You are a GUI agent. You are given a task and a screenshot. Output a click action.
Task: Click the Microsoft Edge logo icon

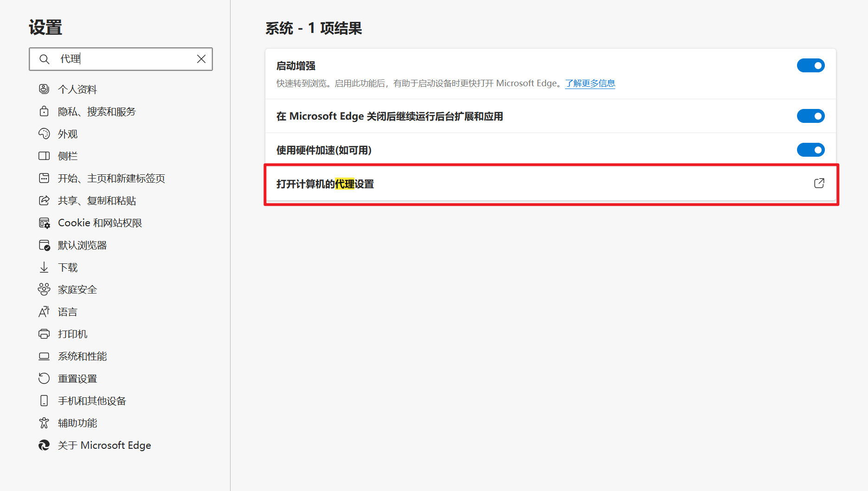(x=44, y=446)
